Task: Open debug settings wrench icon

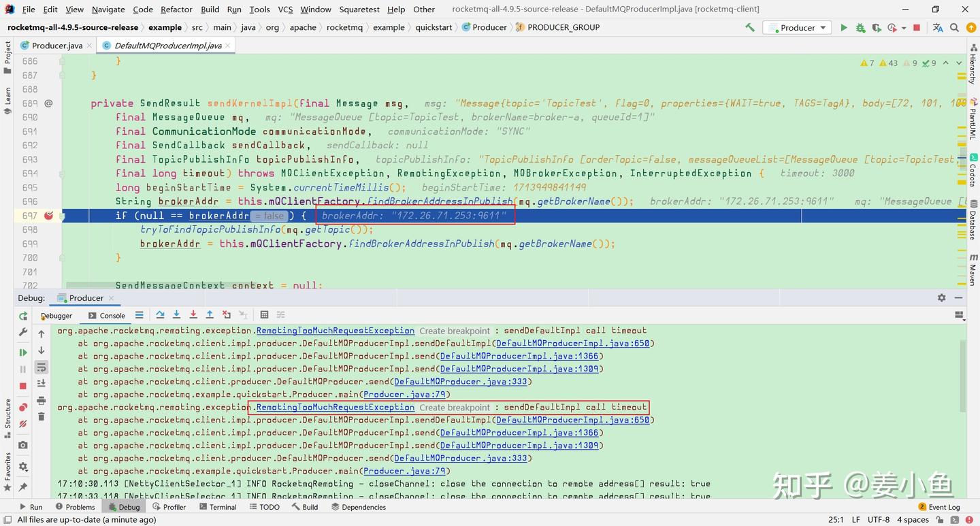Action: (23, 333)
